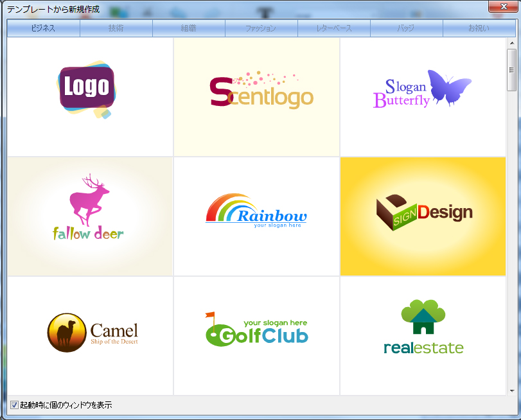Select the Rainbow logo template
Image resolution: width=521 pixels, height=420 pixels.
256,216
